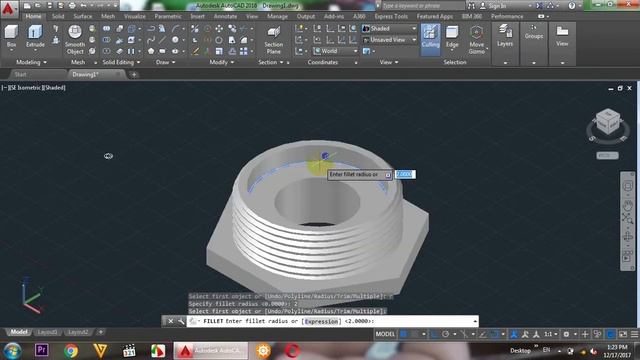Select the Circle tool in Draw panel
640x360 pixels.
175,40
